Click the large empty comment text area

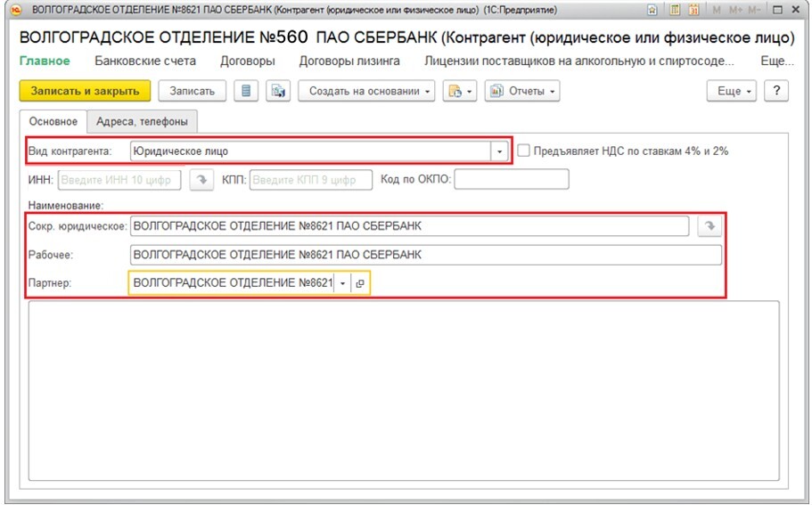404,391
